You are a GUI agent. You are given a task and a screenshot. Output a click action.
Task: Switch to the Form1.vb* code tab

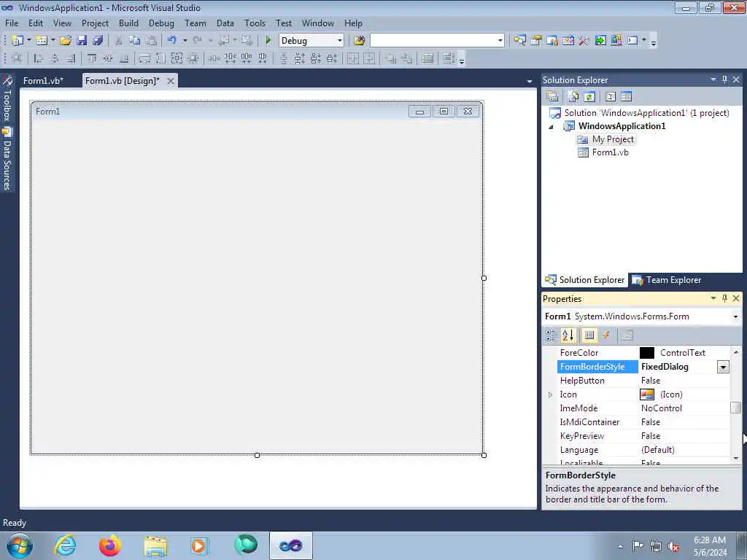point(43,80)
